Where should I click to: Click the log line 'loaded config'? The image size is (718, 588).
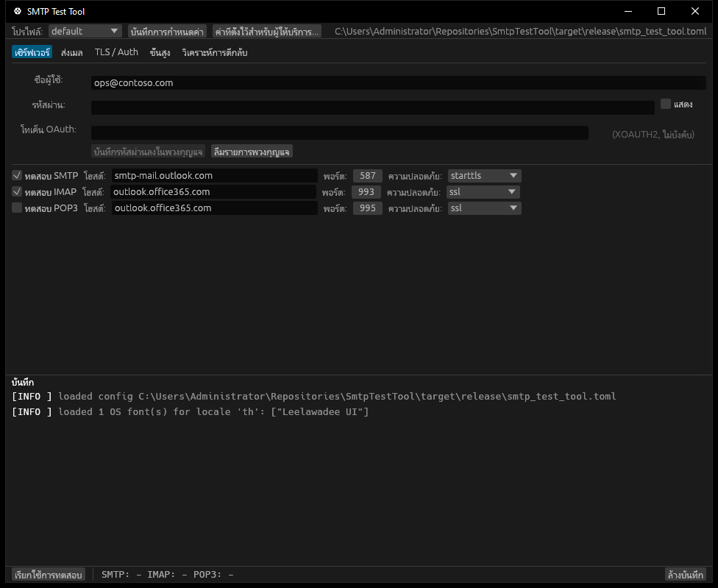314,396
